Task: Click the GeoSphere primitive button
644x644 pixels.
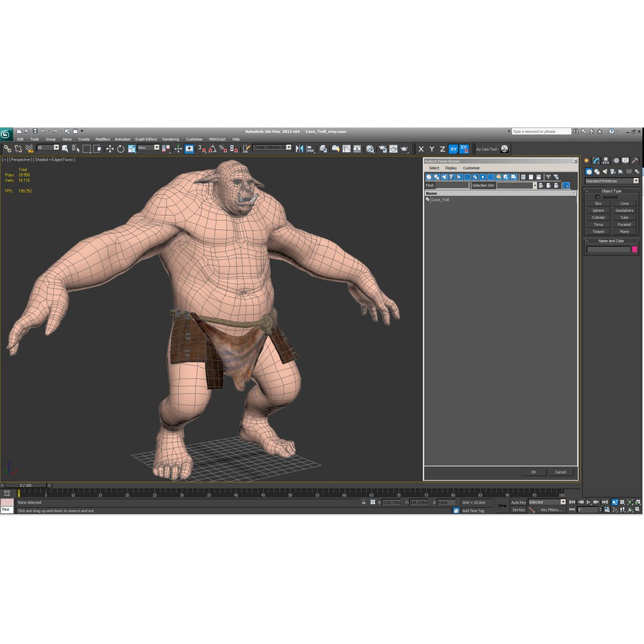Action: click(625, 210)
